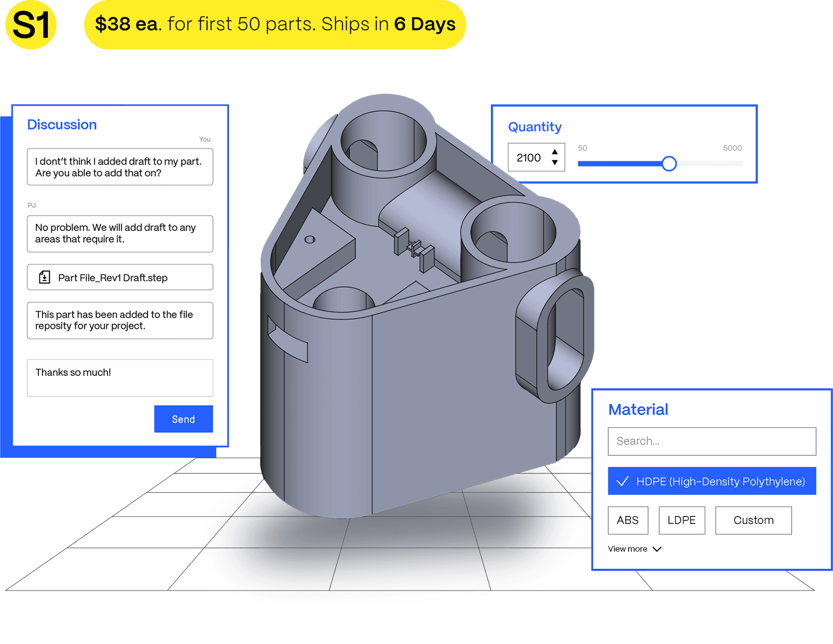
Task: Click the Thanks so much message box
Action: pyautogui.click(x=120, y=378)
